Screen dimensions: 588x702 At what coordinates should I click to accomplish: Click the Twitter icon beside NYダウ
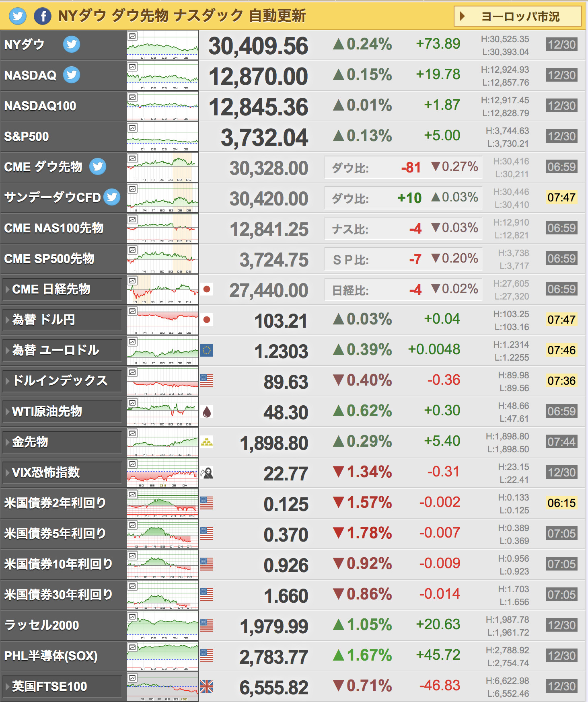72,44
